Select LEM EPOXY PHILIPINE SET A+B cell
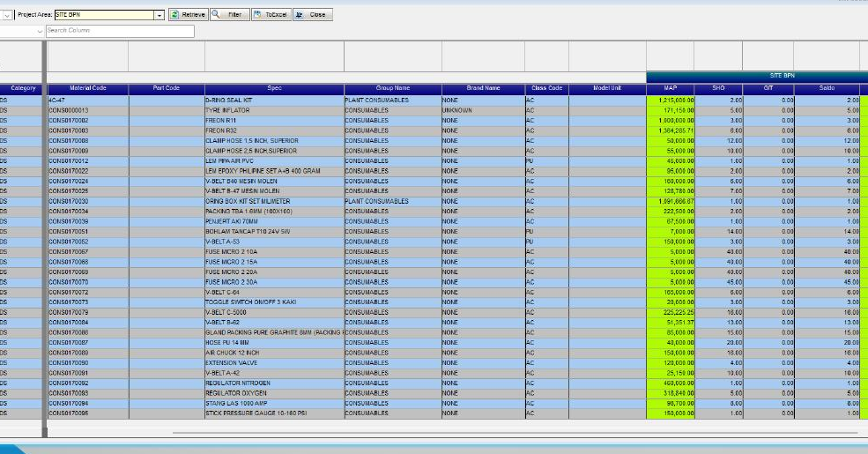The image size is (868, 454). pos(275,171)
